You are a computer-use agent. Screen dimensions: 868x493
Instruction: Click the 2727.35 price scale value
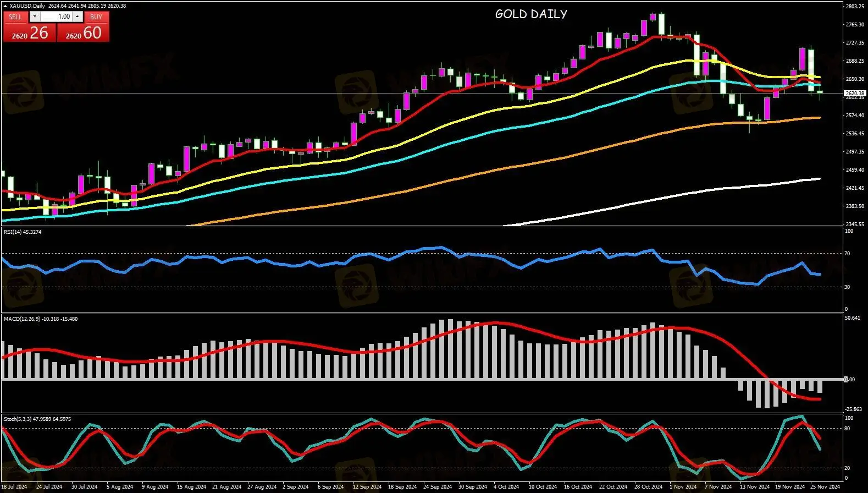[x=855, y=43]
